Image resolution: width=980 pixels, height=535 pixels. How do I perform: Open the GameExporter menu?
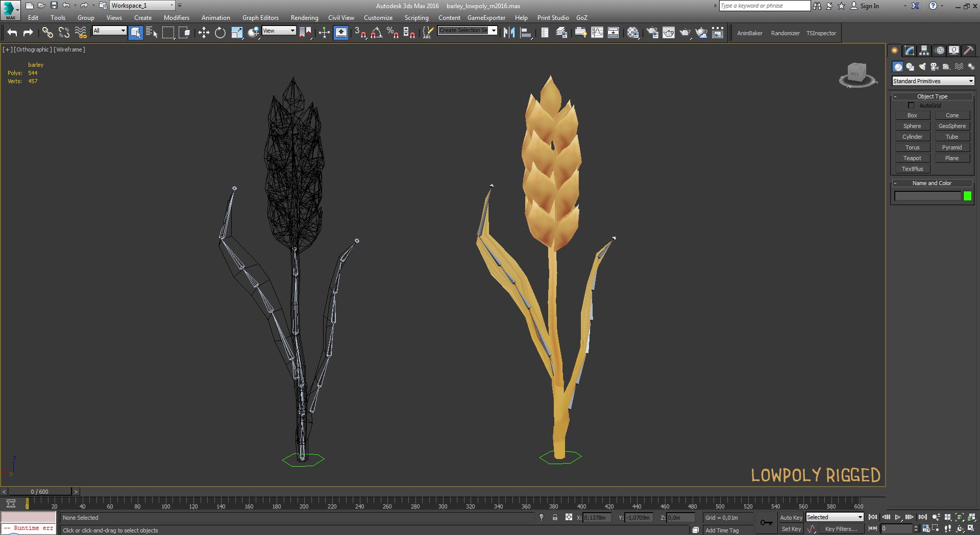click(x=486, y=18)
